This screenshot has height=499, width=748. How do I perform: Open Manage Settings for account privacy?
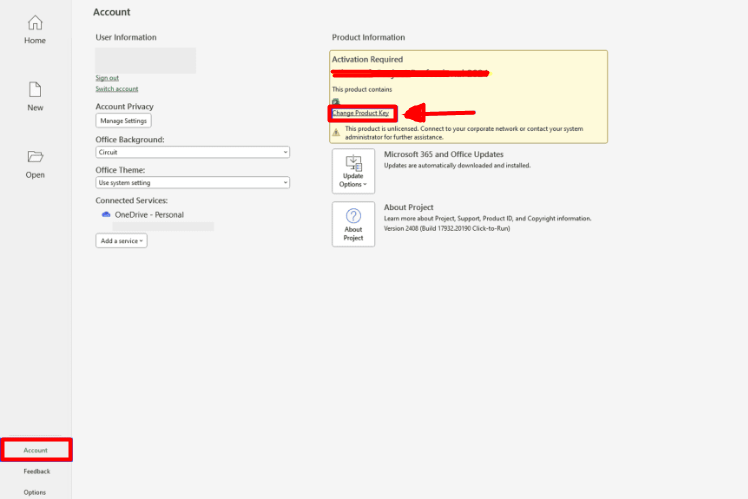(124, 121)
